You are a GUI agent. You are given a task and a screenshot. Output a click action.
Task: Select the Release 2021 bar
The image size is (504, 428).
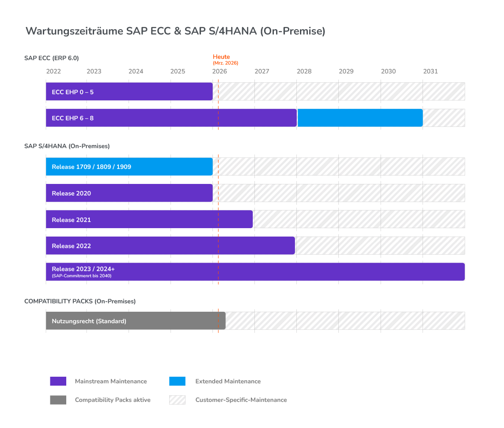pos(149,219)
